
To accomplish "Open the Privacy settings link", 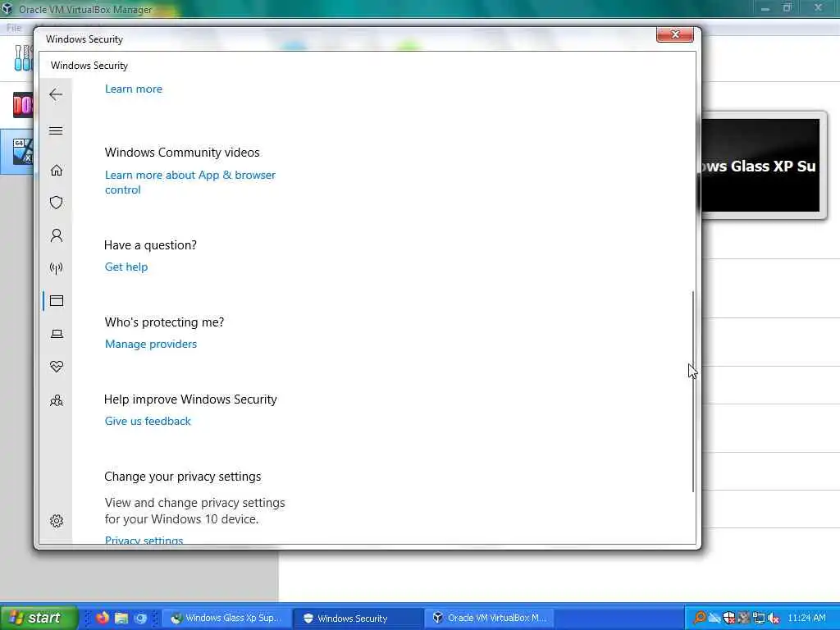I will (144, 540).
